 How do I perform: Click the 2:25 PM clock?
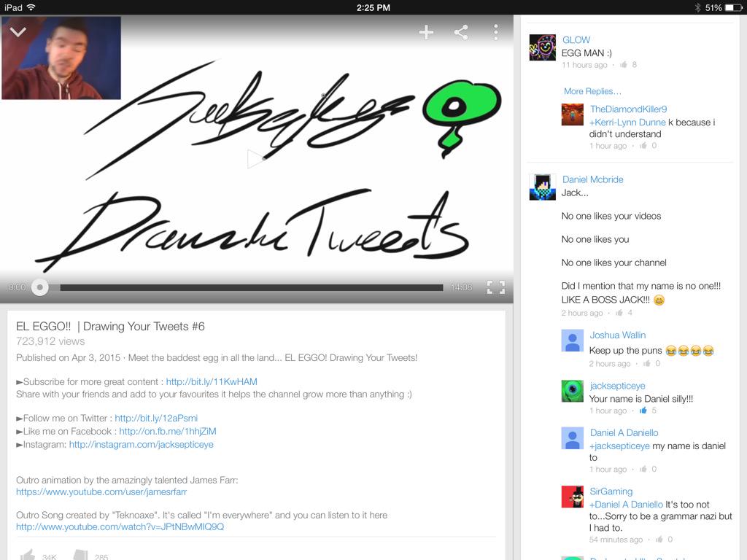pos(373,7)
